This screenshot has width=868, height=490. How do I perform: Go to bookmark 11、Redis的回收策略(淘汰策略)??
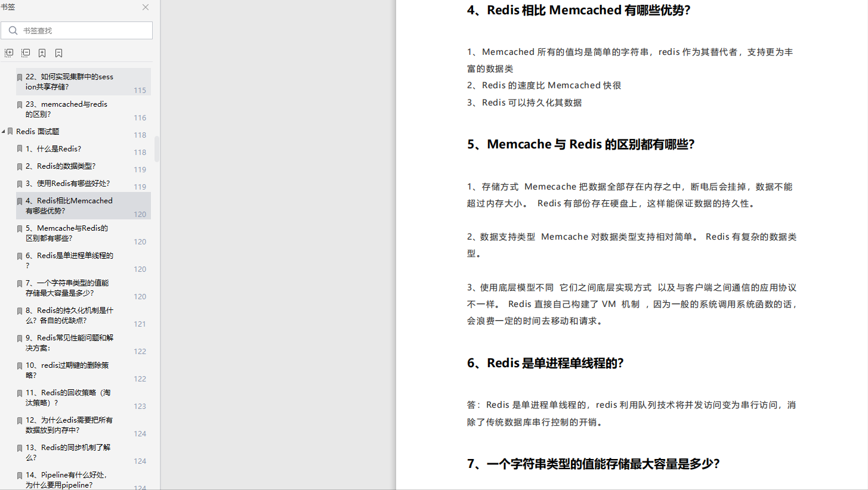(68, 398)
